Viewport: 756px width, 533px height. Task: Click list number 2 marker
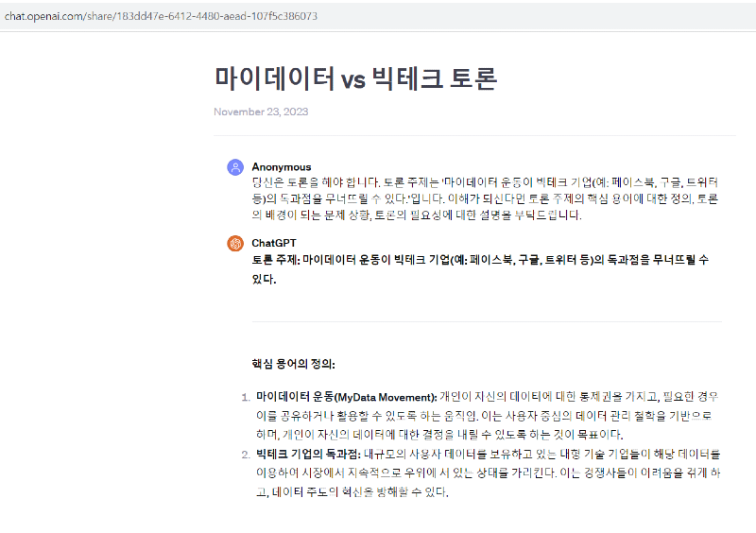pos(246,455)
